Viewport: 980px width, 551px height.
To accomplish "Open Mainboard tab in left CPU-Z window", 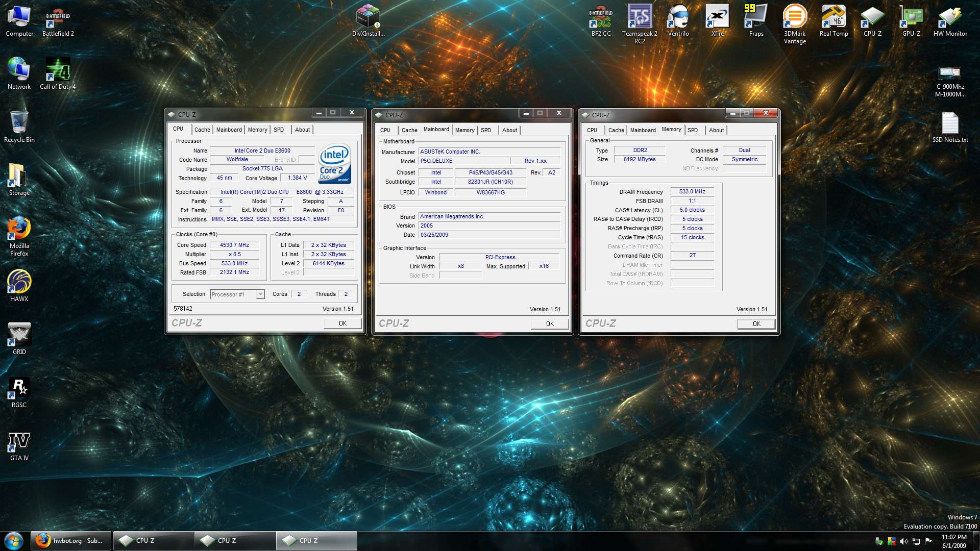I will click(x=229, y=130).
